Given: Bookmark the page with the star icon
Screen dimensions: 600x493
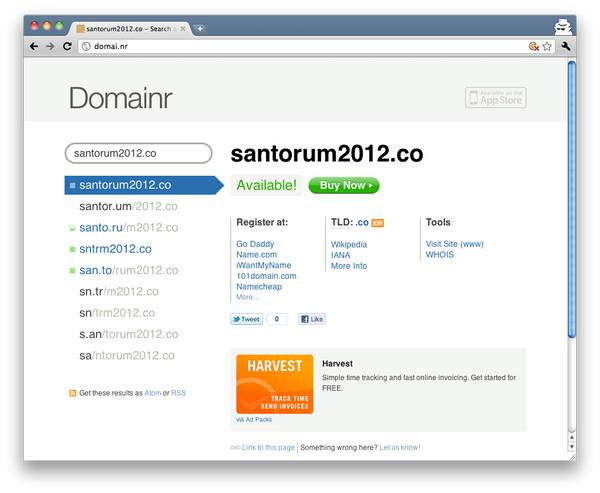Looking at the screenshot, I should point(547,46).
